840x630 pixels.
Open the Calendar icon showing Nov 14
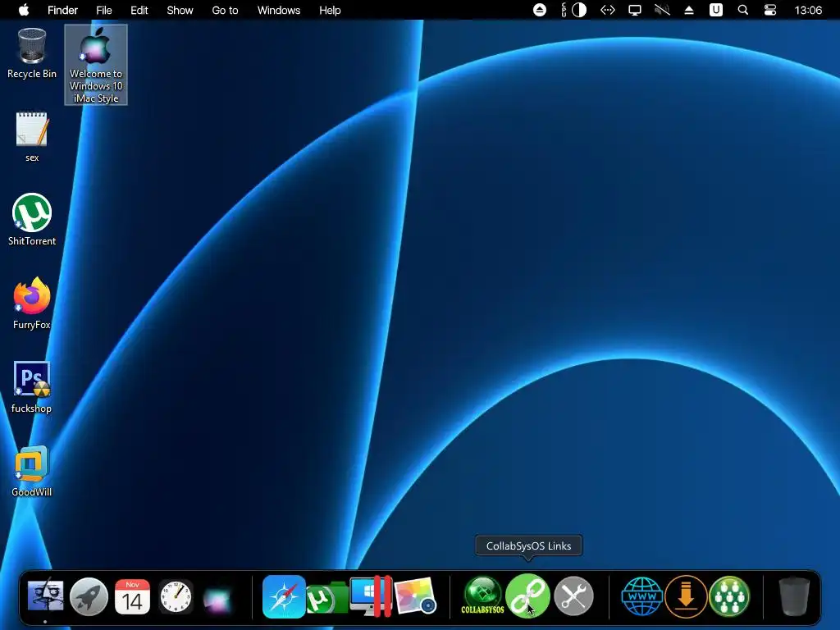tap(132, 596)
